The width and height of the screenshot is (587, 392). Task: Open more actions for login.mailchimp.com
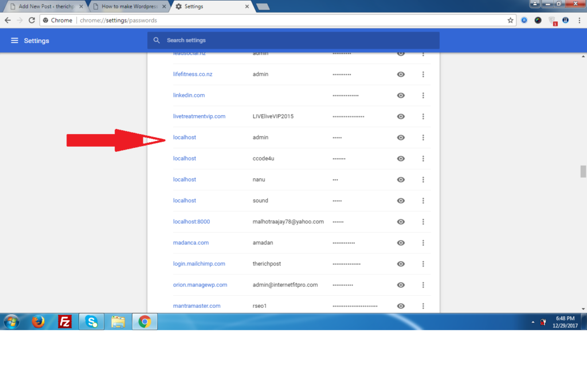[x=423, y=264]
